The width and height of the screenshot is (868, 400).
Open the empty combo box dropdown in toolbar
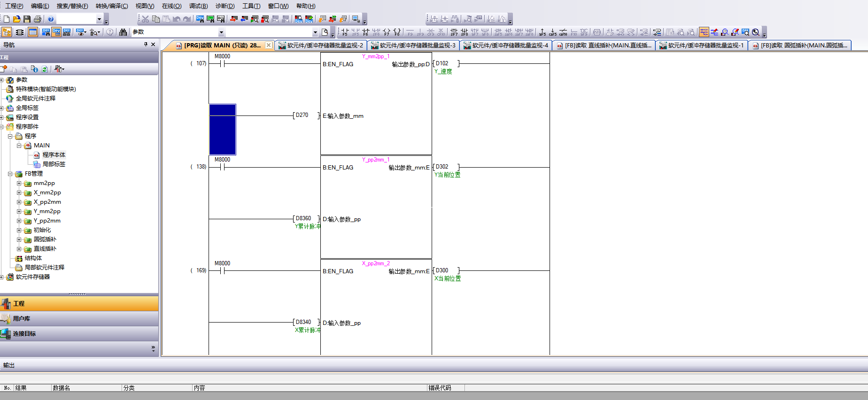[x=315, y=32]
